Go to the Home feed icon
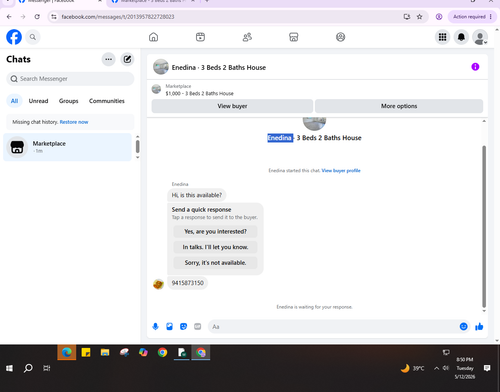Image resolution: width=500 pixels, height=392 pixels. [153, 37]
